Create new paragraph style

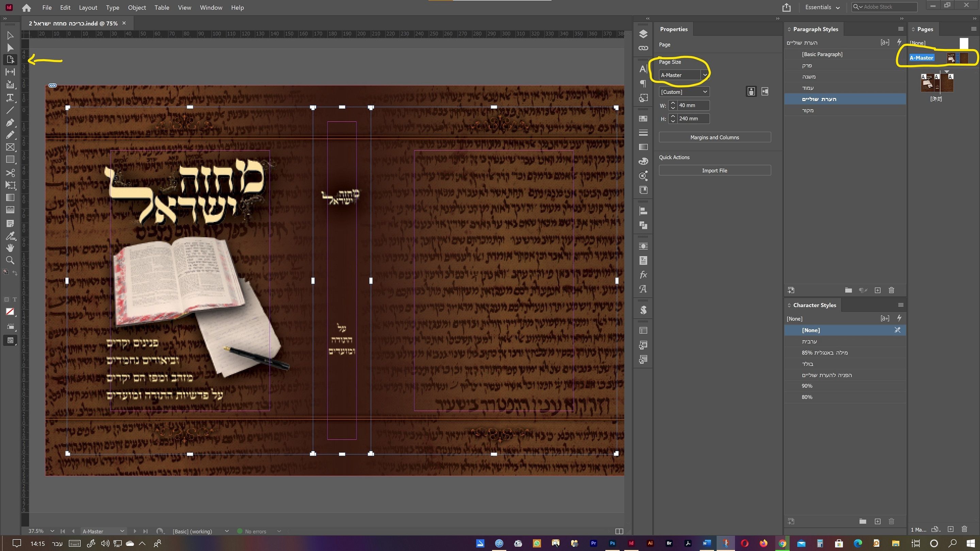coord(877,290)
